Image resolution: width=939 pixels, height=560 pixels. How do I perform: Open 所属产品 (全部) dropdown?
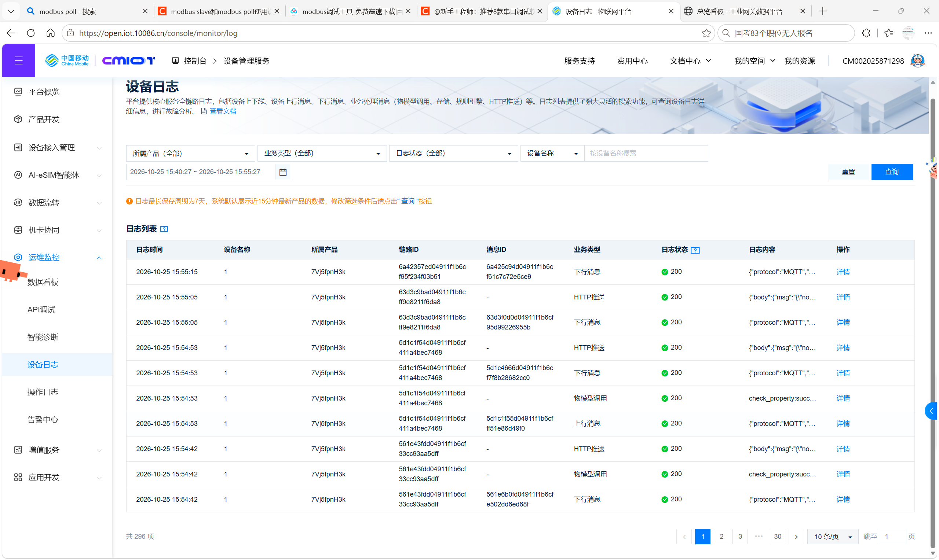[x=190, y=154]
